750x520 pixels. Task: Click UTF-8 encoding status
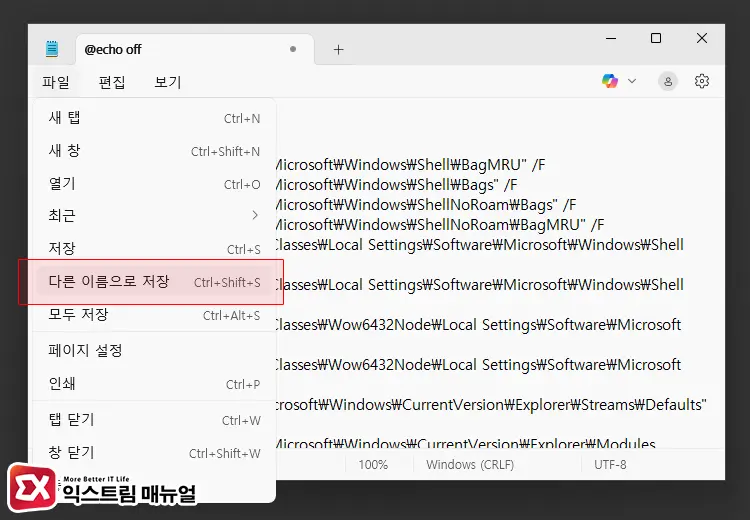coord(610,465)
